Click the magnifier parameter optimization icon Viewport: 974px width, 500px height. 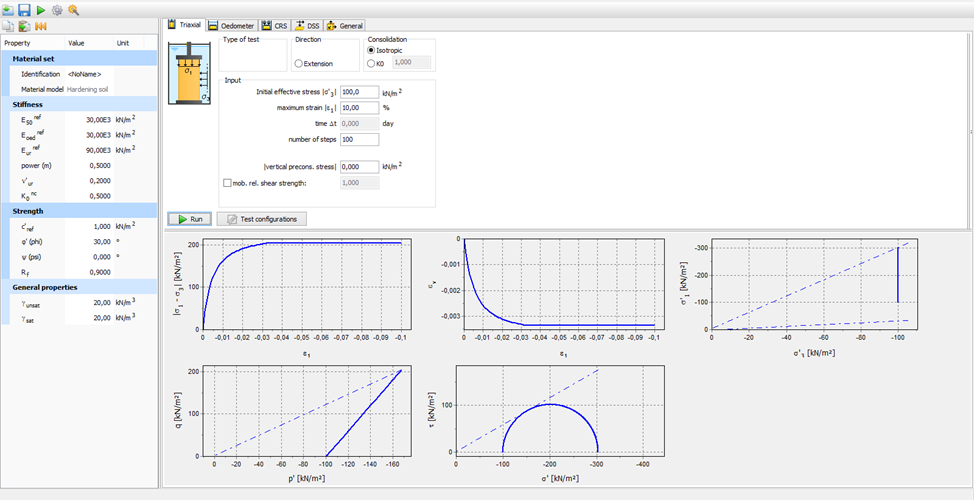click(73, 9)
